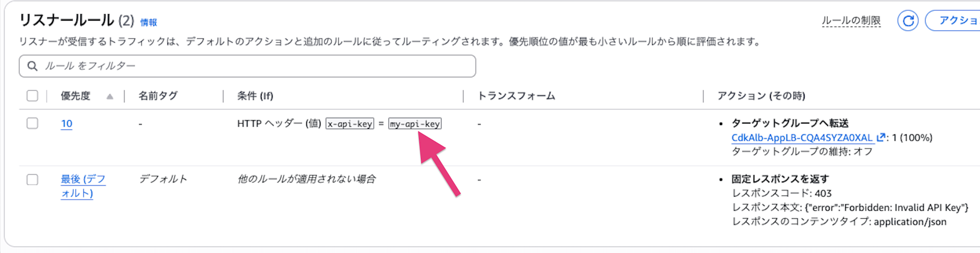This screenshot has width=980, height=253.
Task: Check the default rule row checkbox
Action: [32, 179]
